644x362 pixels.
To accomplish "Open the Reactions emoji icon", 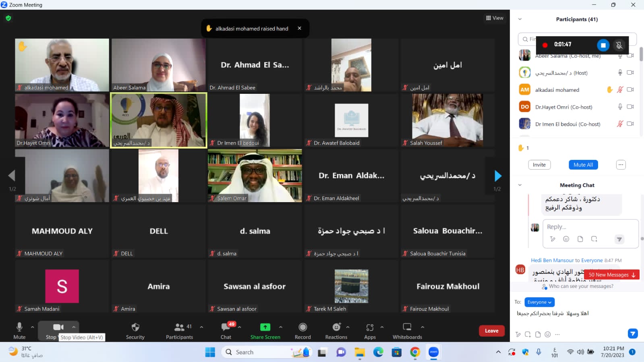I will (x=336, y=327).
